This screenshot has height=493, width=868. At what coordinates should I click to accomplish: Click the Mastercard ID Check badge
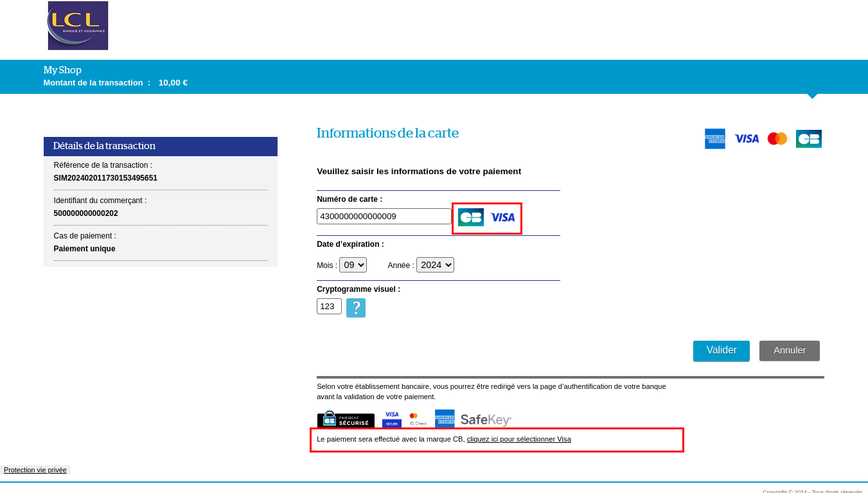[418, 419]
